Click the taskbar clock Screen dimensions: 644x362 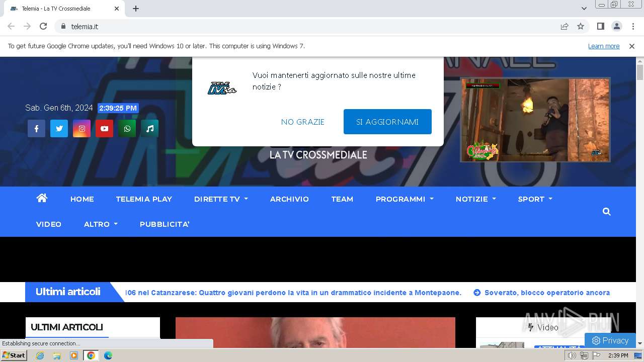click(x=618, y=355)
